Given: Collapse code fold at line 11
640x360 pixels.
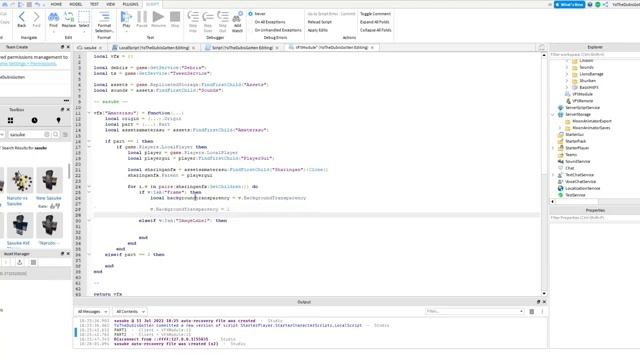Looking at the screenshot, I should 89,113.
